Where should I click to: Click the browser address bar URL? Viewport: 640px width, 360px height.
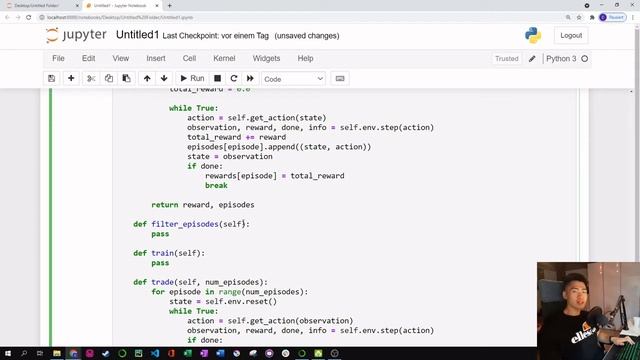tap(120, 18)
